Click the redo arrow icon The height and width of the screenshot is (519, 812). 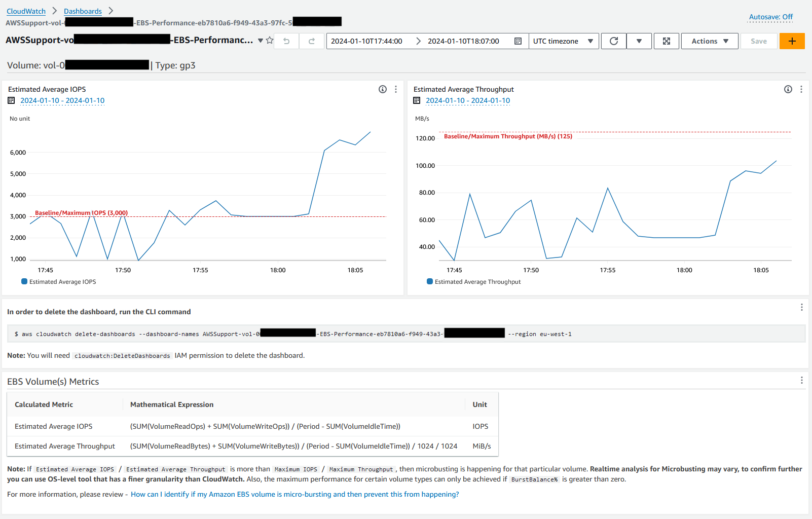click(x=311, y=41)
